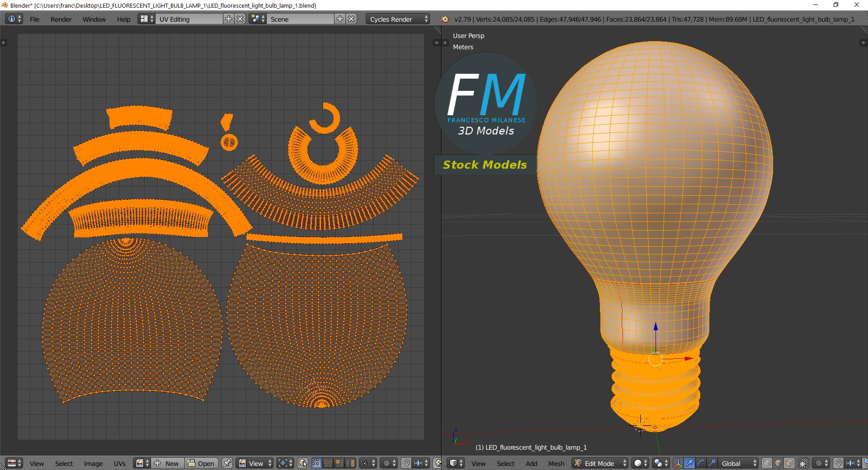Delete the current scene
The height and width of the screenshot is (470, 868).
coord(351,19)
